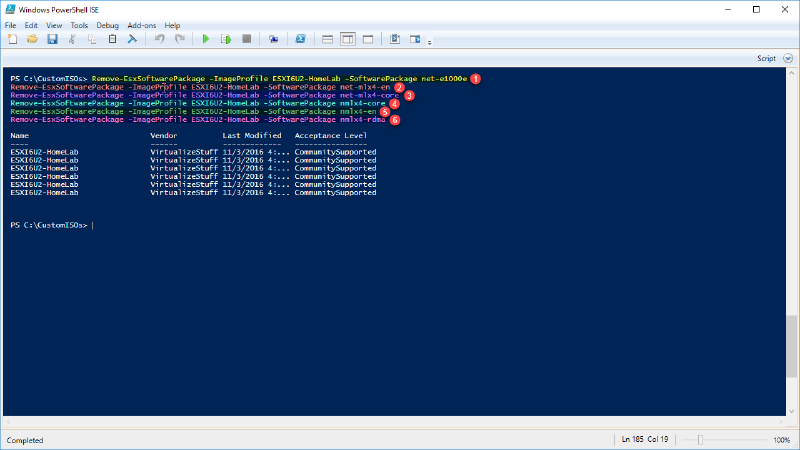Viewport: 800px width, 450px height.
Task: Click the command line ending in 'nmlx4-core'
Action: click(x=198, y=103)
